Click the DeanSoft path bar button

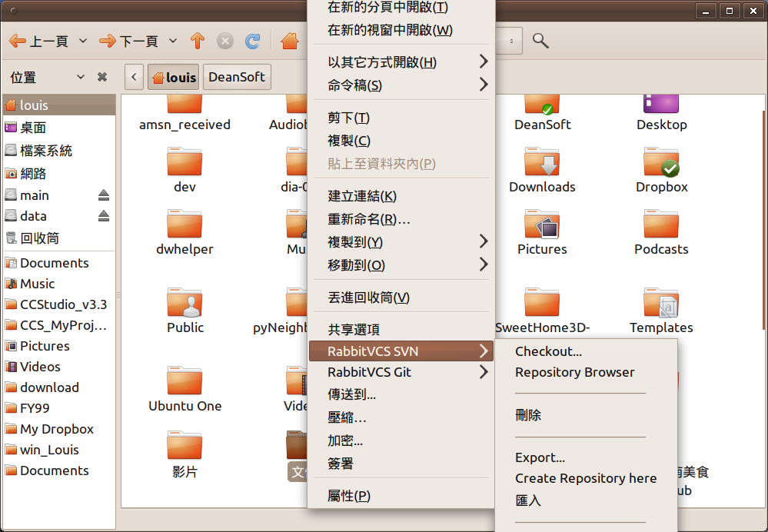coord(237,77)
